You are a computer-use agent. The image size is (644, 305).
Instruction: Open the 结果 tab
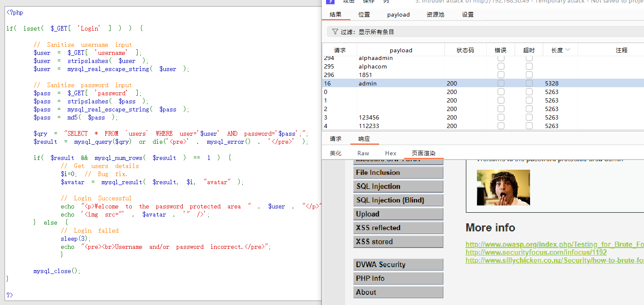click(x=335, y=14)
